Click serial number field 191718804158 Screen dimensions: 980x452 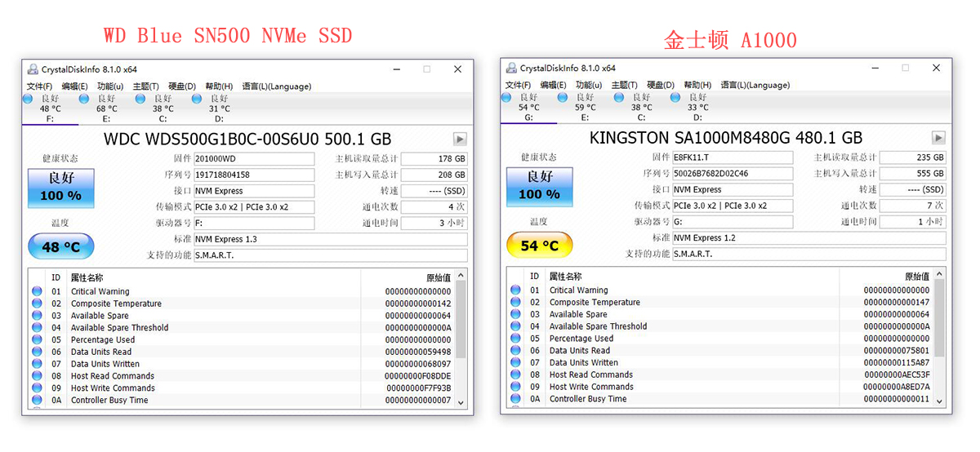pyautogui.click(x=254, y=175)
